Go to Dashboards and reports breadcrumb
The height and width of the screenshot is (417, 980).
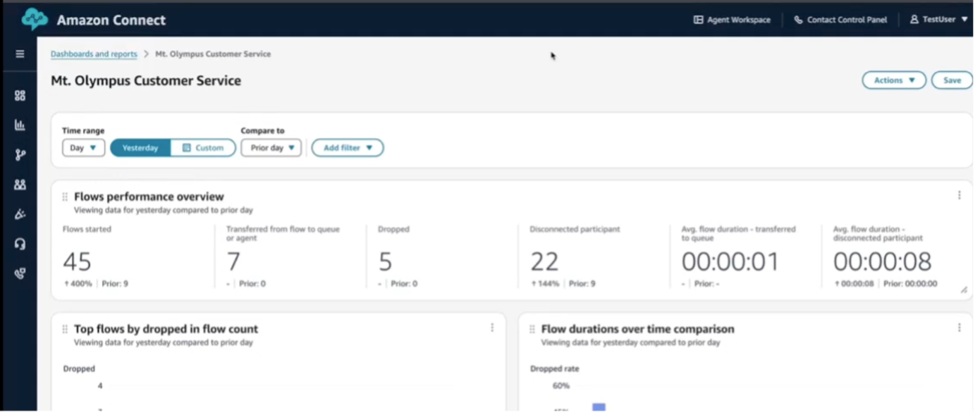94,54
